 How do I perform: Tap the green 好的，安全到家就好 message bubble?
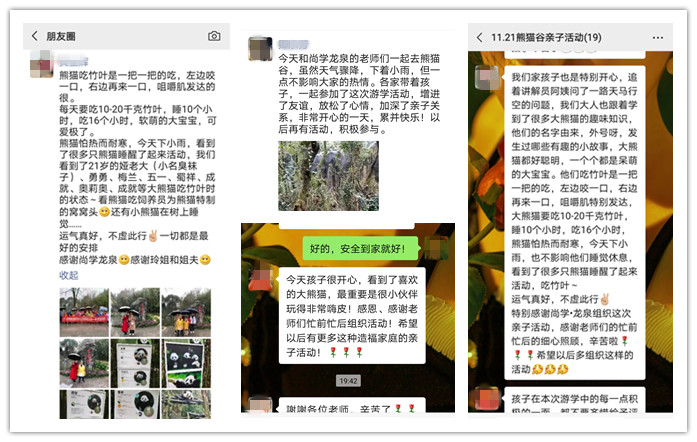(x=355, y=246)
